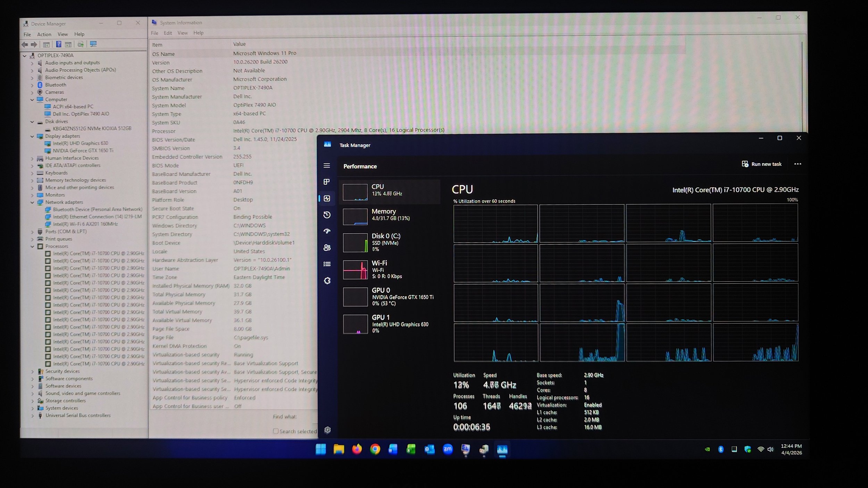Open the Users page icon in Task Manager

tap(327, 247)
